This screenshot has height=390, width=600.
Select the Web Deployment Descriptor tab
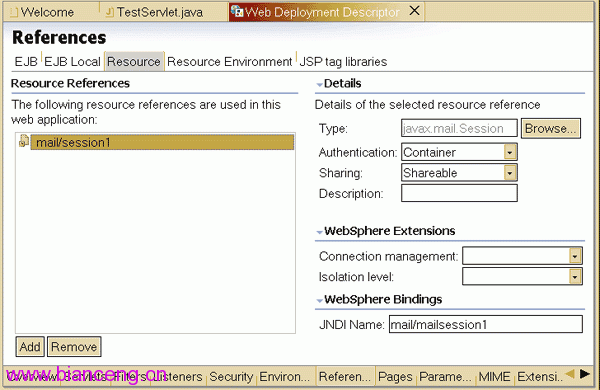[x=321, y=12]
